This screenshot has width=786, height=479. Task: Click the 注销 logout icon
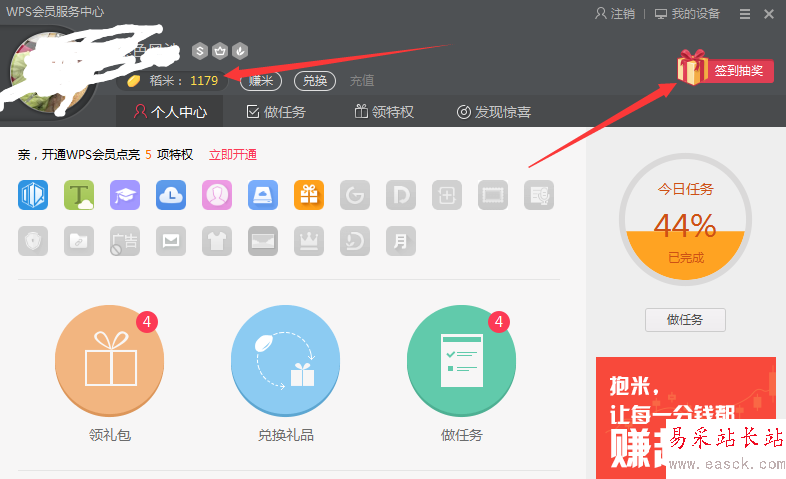tap(601, 14)
